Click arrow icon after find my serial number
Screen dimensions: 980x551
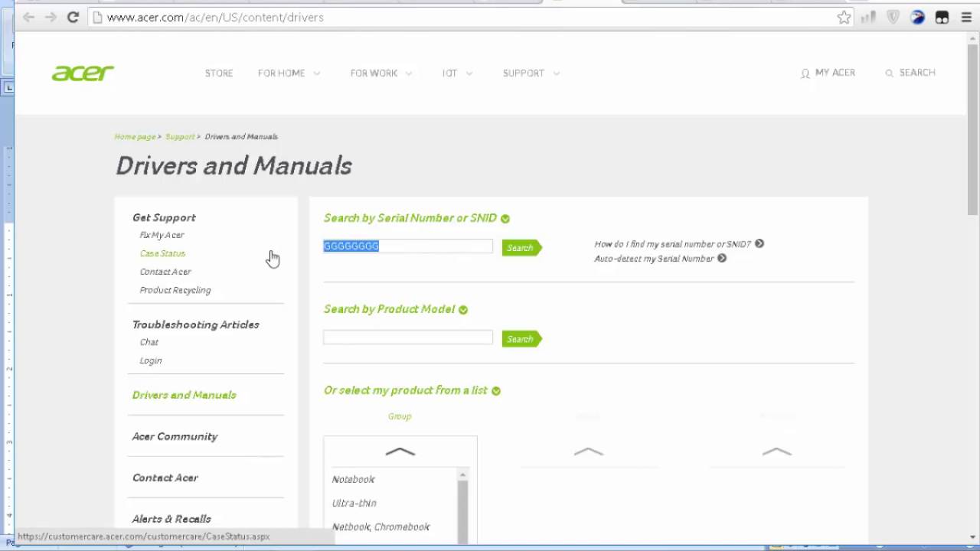click(x=759, y=243)
